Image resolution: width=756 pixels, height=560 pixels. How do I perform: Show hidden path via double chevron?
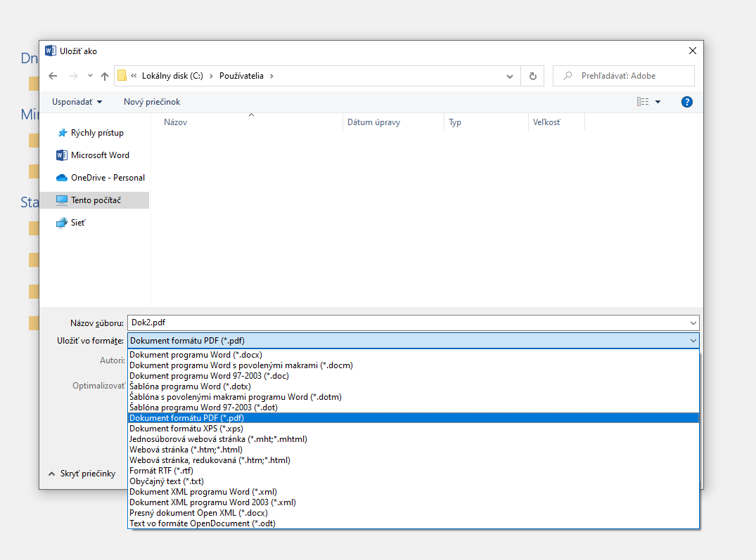tap(134, 76)
